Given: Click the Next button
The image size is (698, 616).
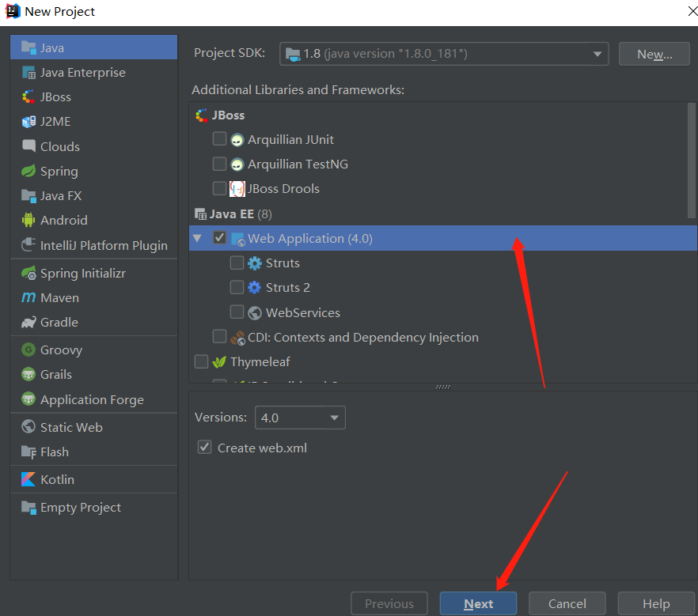Looking at the screenshot, I should click(x=478, y=603).
